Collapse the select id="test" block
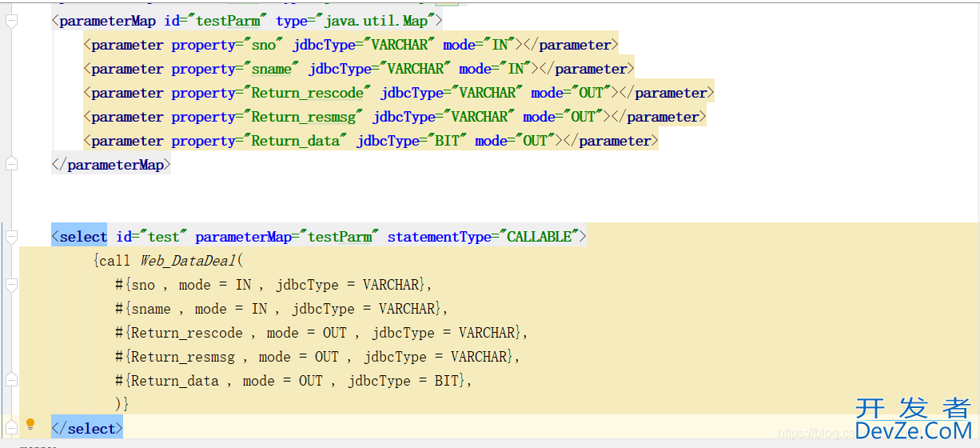The height and width of the screenshot is (448, 980). click(x=11, y=237)
